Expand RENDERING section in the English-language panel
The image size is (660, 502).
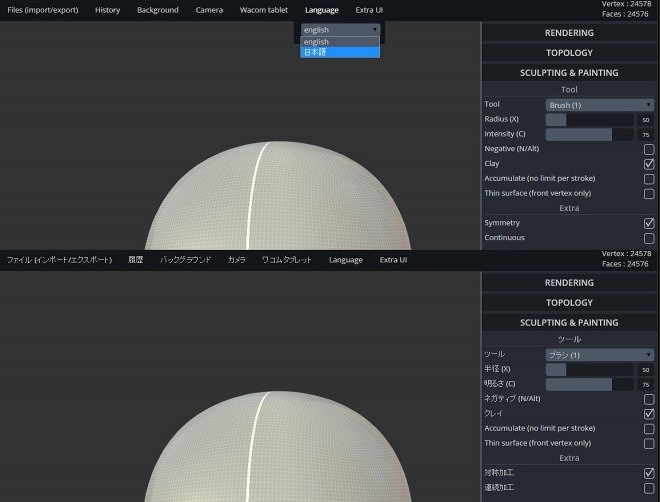(569, 33)
